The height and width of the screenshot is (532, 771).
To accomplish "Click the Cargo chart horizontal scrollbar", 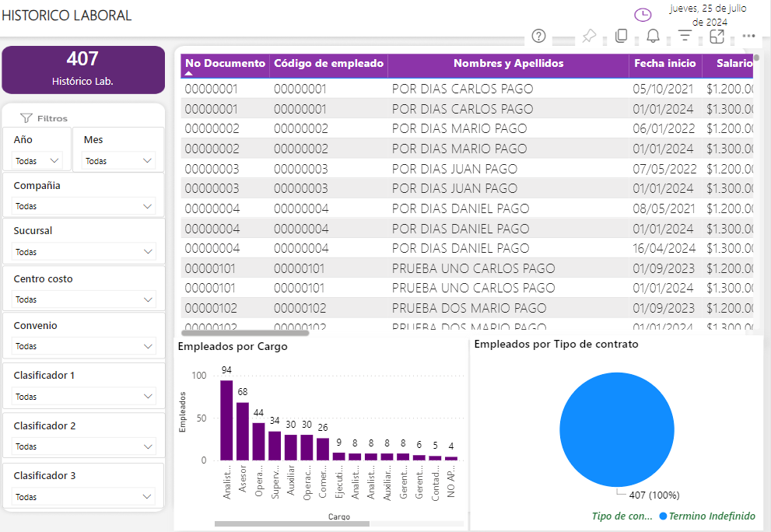I will [x=292, y=523].
